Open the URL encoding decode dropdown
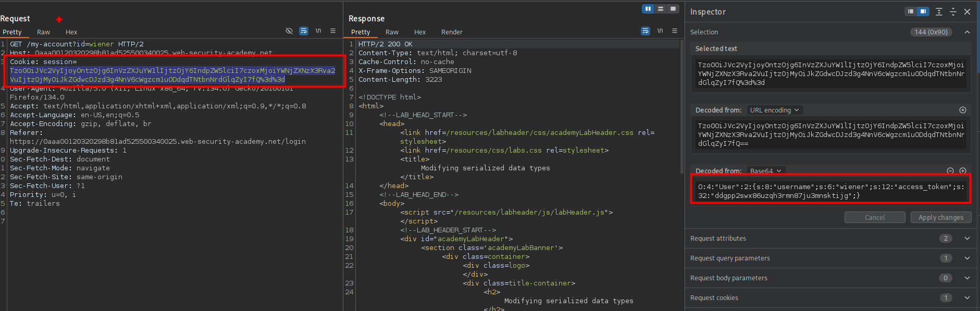The height and width of the screenshot is (311, 980). (774, 110)
